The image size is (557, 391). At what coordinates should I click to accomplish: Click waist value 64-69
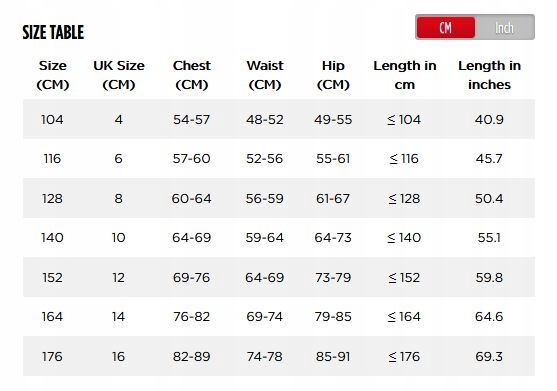[x=265, y=277]
